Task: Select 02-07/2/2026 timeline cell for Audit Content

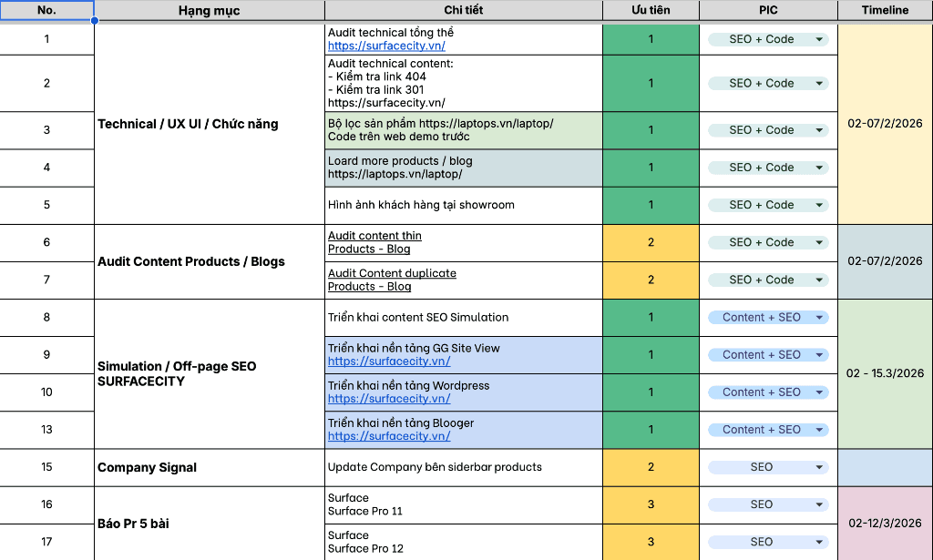Action: tap(885, 261)
